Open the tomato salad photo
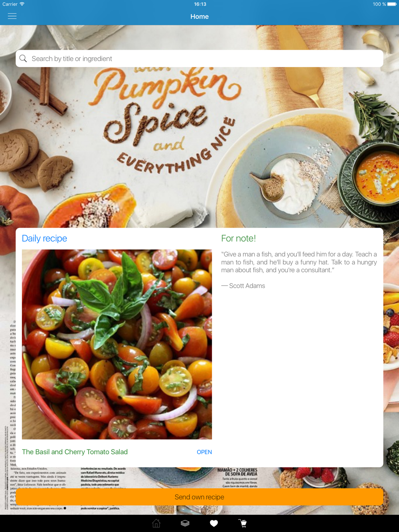The image size is (399, 532). pyautogui.click(x=117, y=345)
